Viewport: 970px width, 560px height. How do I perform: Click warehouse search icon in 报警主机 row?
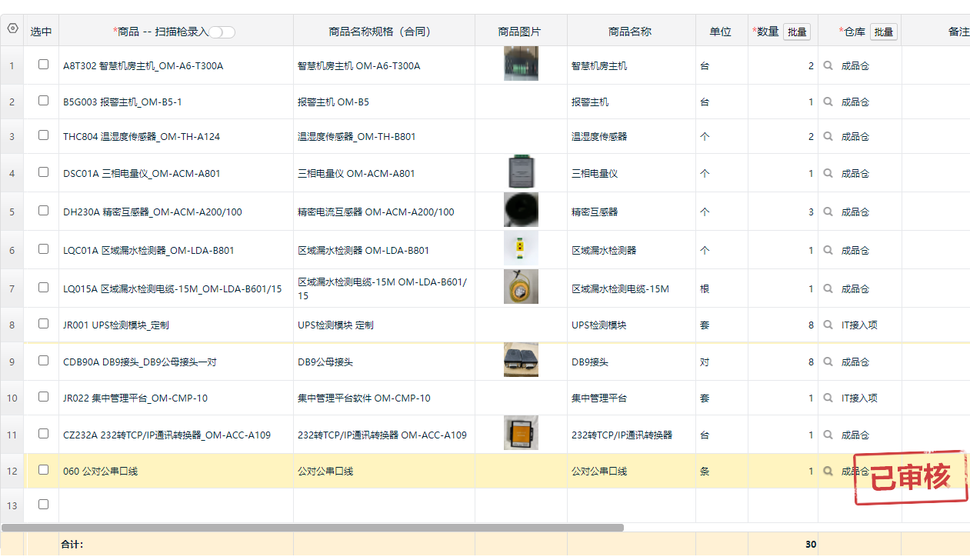[828, 102]
